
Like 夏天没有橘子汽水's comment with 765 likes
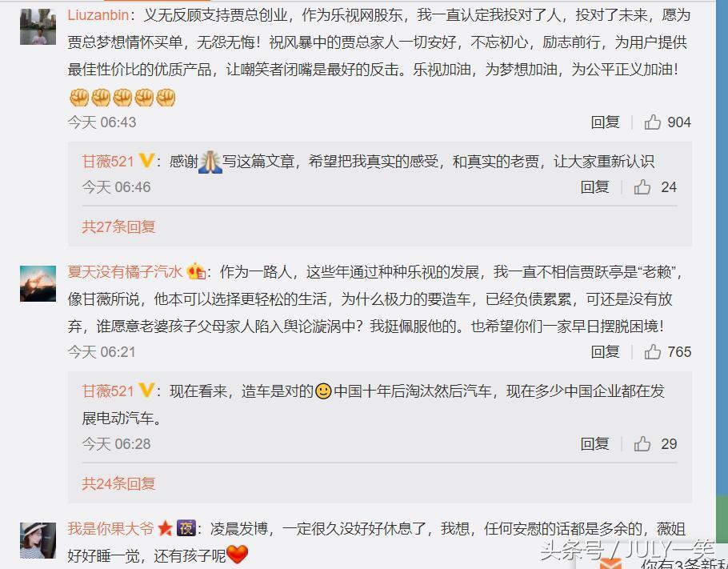pos(652,351)
